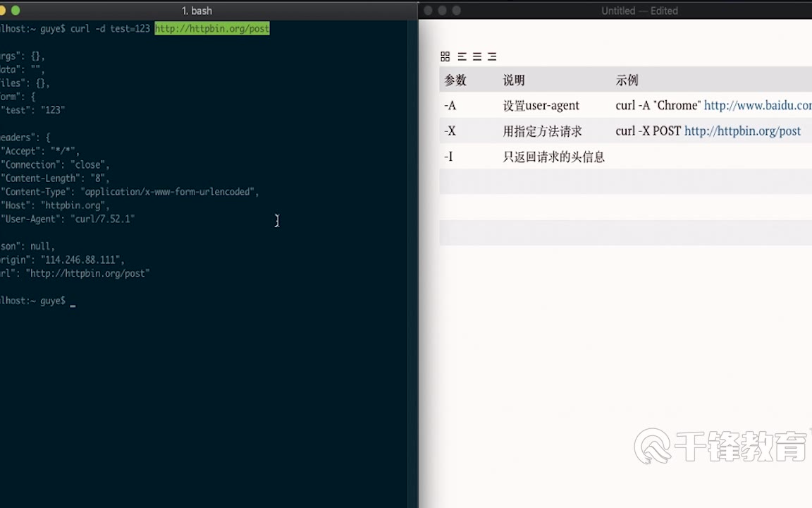Click the -A parameter cell

[x=450, y=105]
